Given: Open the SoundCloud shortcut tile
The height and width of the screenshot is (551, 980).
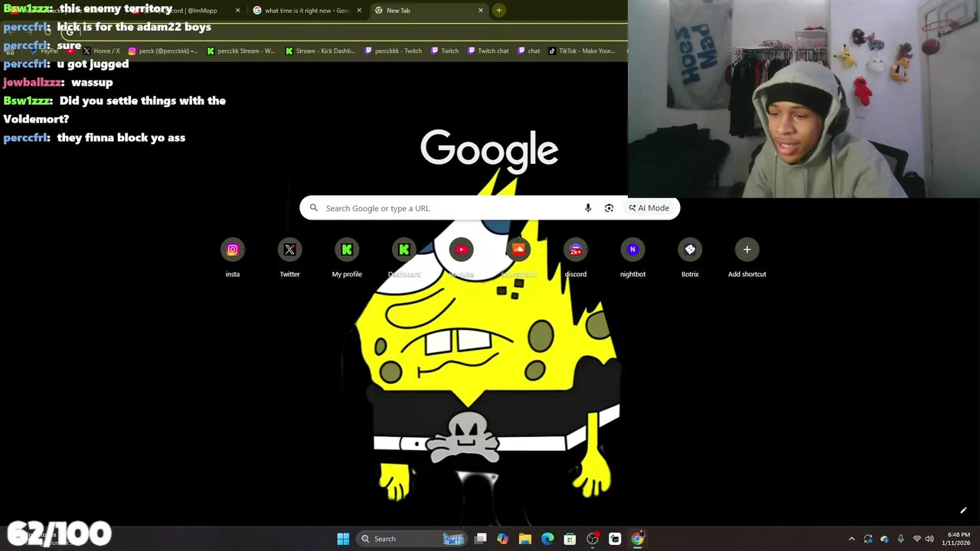Looking at the screenshot, I should tap(518, 258).
